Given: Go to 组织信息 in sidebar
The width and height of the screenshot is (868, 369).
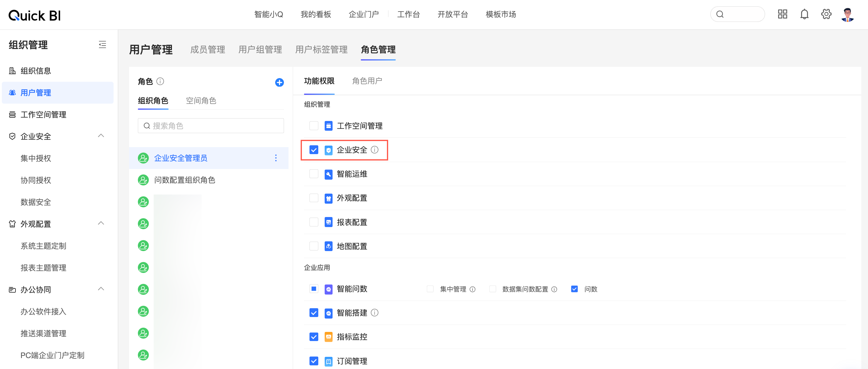Looking at the screenshot, I should coord(58,71).
